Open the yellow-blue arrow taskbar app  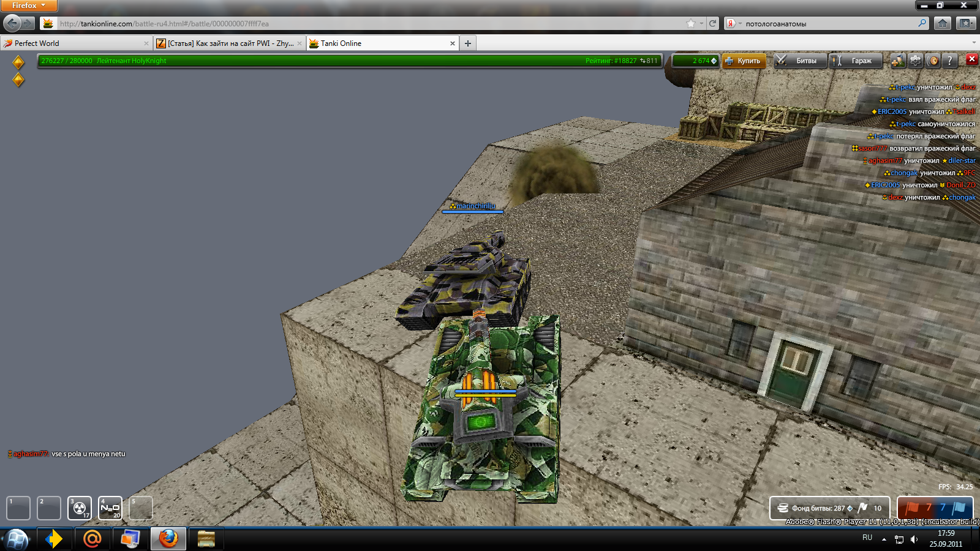[x=54, y=539]
